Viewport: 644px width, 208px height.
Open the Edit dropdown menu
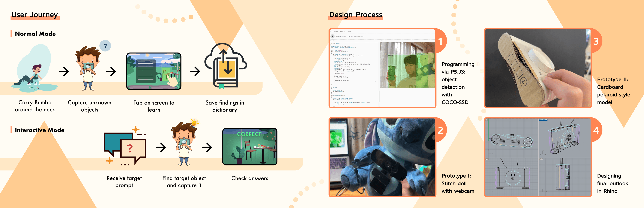(x=336, y=32)
